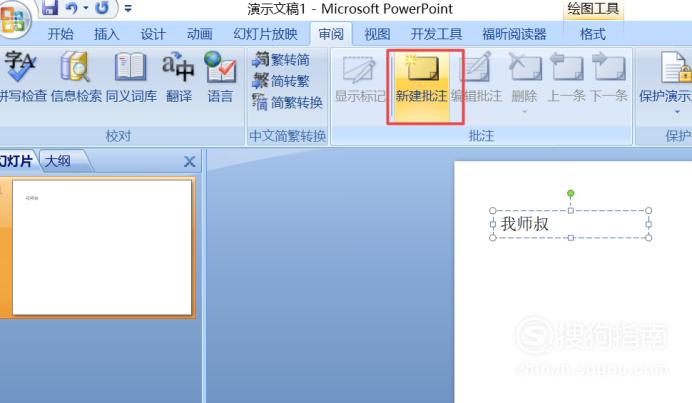Go to 下一条 next comment

coord(609,78)
